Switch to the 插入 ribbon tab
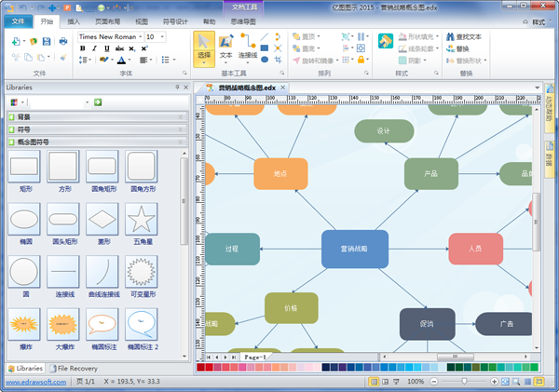 tap(74, 20)
